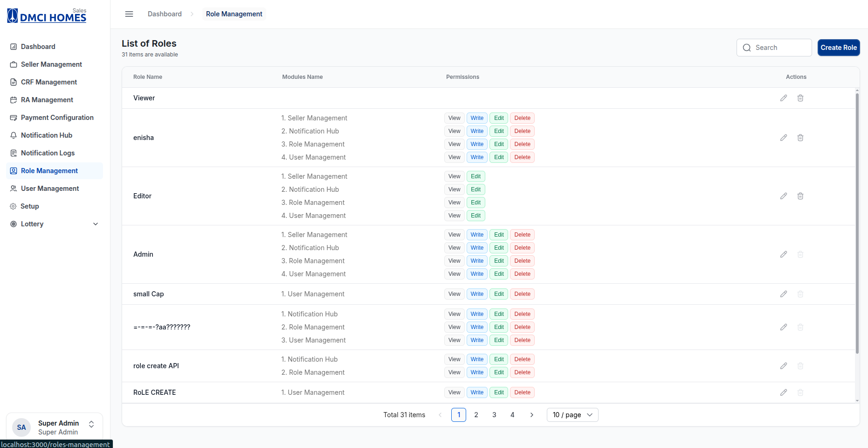Image resolution: width=868 pixels, height=448 pixels.
Task: Select Role Management in sidebar
Action: click(55, 171)
